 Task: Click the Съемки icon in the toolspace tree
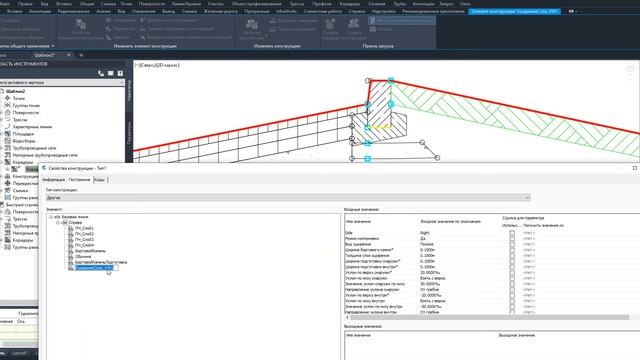[7, 190]
